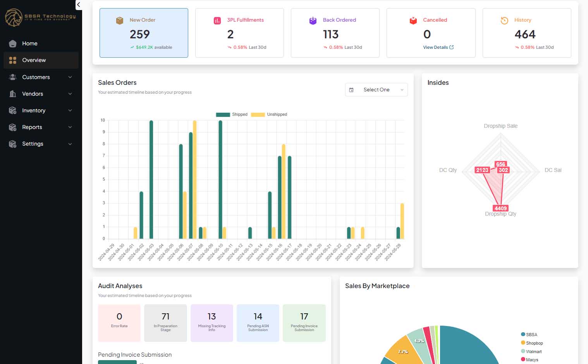This screenshot has height=364, width=588.
Task: Select the History 464 card
Action: tap(527, 33)
